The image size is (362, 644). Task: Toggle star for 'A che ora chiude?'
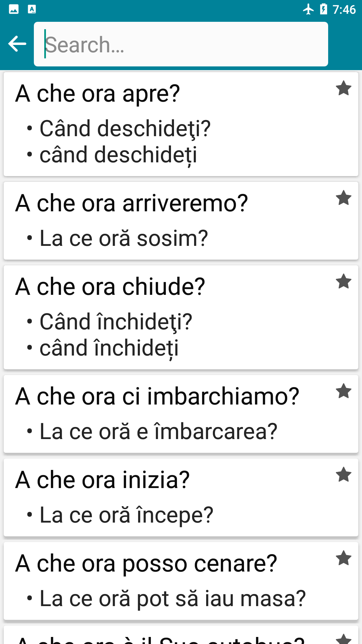(x=344, y=281)
